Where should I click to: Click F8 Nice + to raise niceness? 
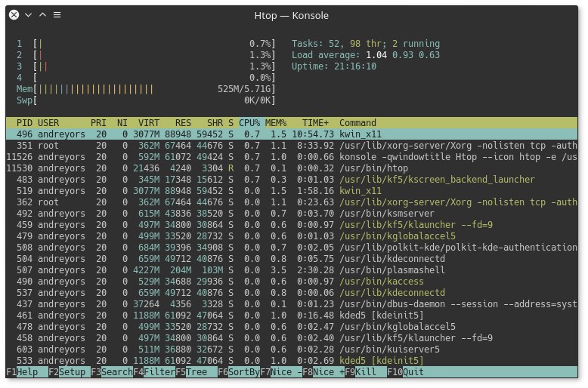(x=323, y=372)
